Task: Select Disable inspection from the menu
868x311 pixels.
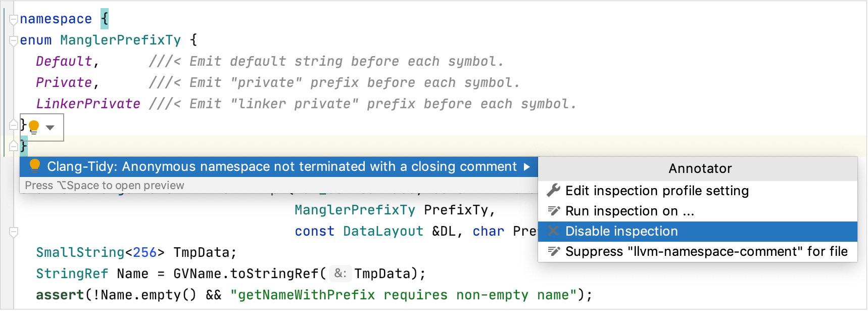Action: [621, 231]
